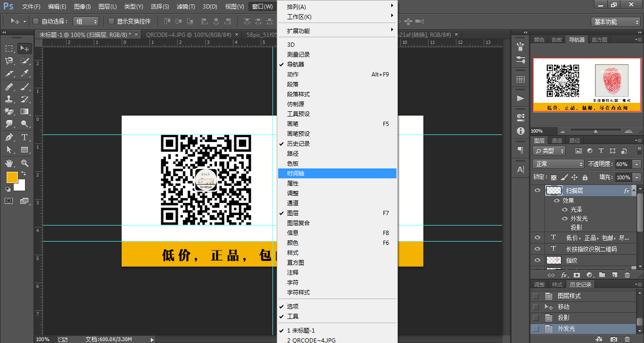Select the Dodge tool
Screen dimensions: 644x343
[25, 124]
